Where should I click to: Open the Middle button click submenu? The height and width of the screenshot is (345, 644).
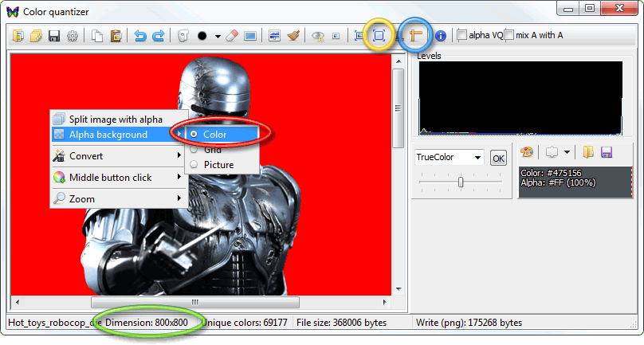pyautogui.click(x=117, y=178)
